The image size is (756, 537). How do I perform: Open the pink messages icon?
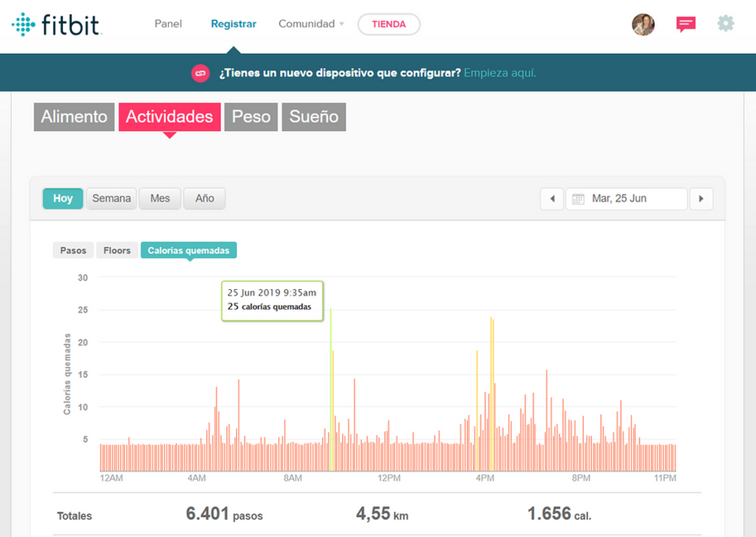click(x=686, y=24)
